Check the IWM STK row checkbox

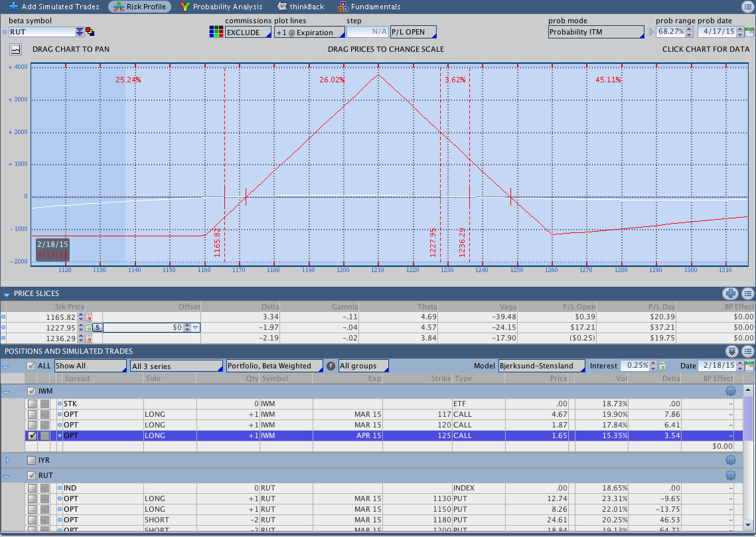pyautogui.click(x=32, y=404)
